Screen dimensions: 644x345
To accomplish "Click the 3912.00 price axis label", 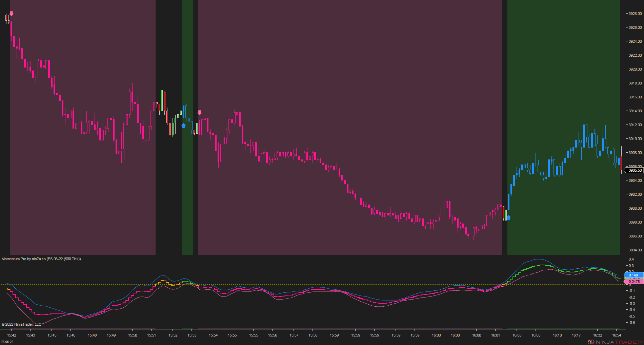I will [635, 125].
